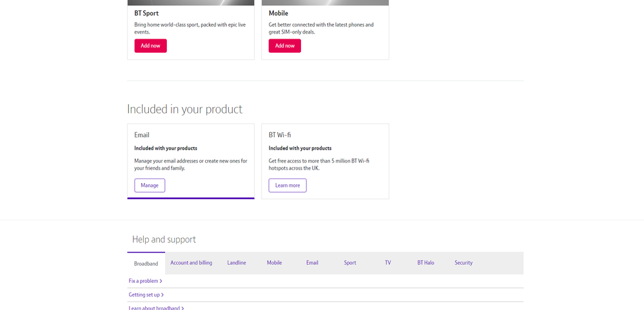Image resolution: width=644 pixels, height=310 pixels.
Task: Click the BT Wi-fi card title
Action: [x=279, y=135]
